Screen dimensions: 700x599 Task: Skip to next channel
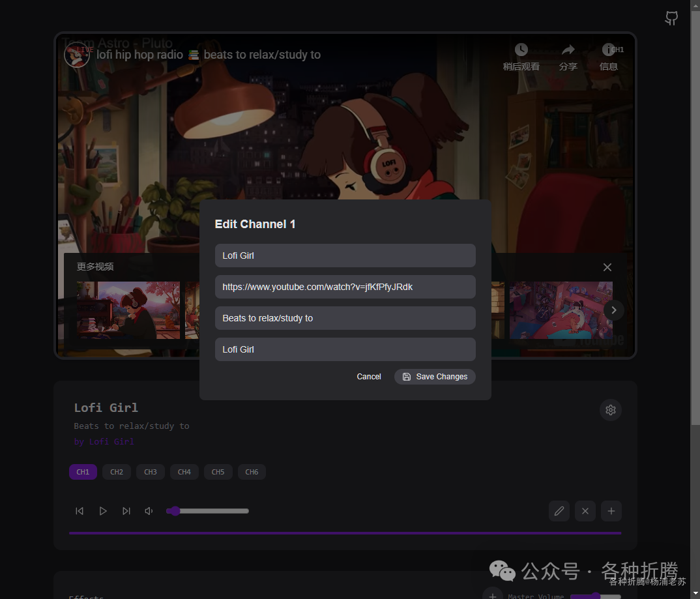(126, 510)
